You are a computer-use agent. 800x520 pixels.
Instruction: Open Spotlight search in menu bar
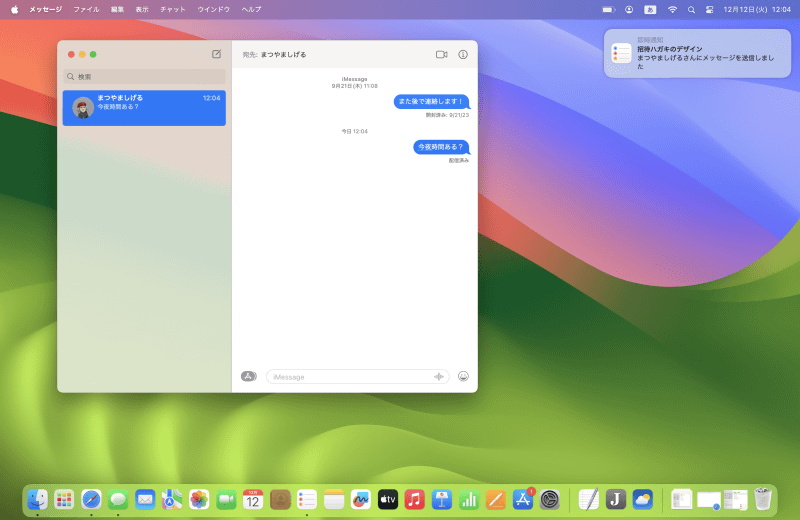(691, 9)
